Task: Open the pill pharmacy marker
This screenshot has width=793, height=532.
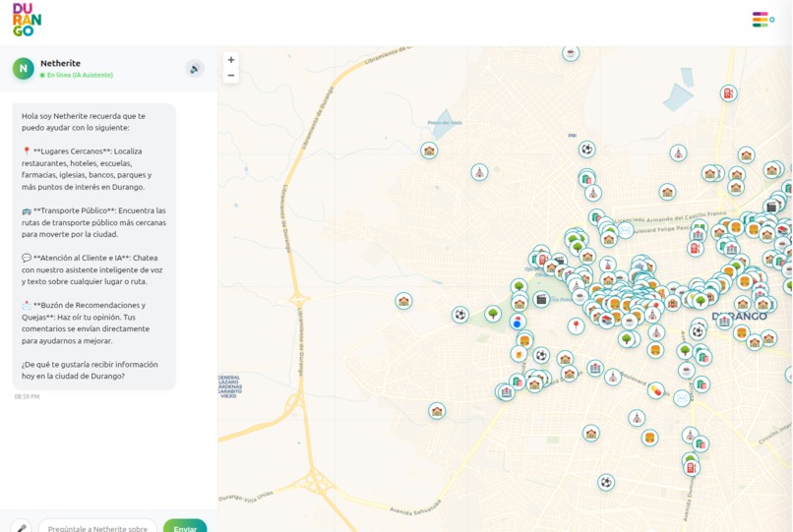Action: tap(655, 390)
